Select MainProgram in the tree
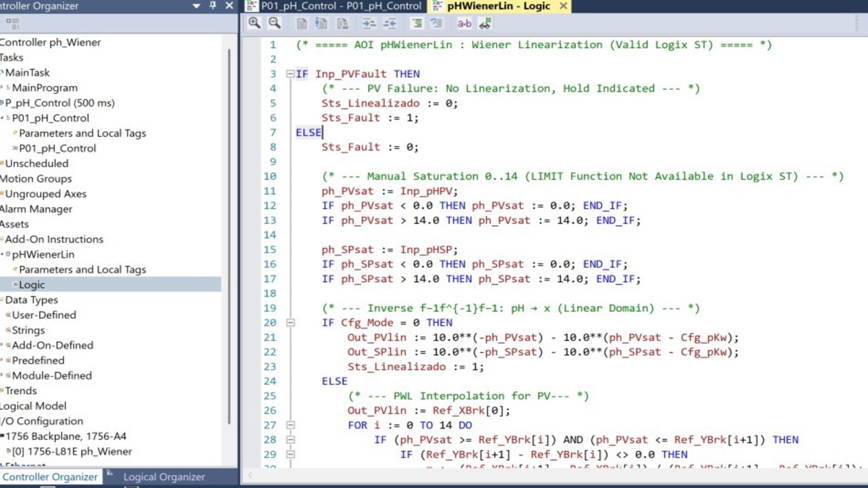868x488 pixels. tap(45, 88)
